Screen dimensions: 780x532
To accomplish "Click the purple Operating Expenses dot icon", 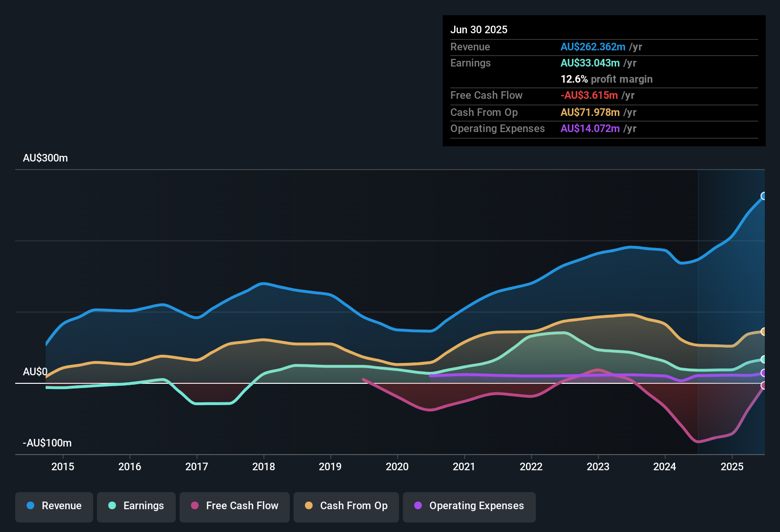I will point(417,507).
